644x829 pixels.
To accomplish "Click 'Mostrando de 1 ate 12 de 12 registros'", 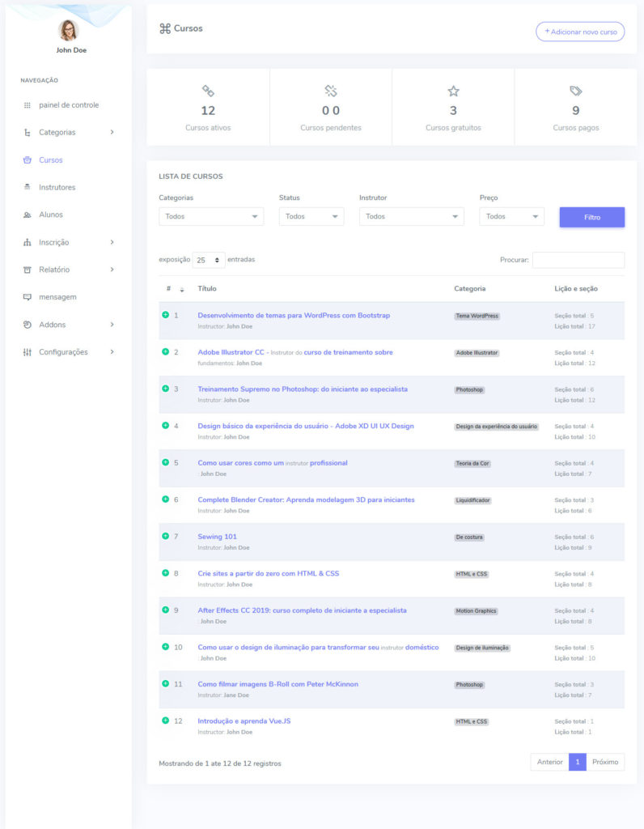I will 220,763.
